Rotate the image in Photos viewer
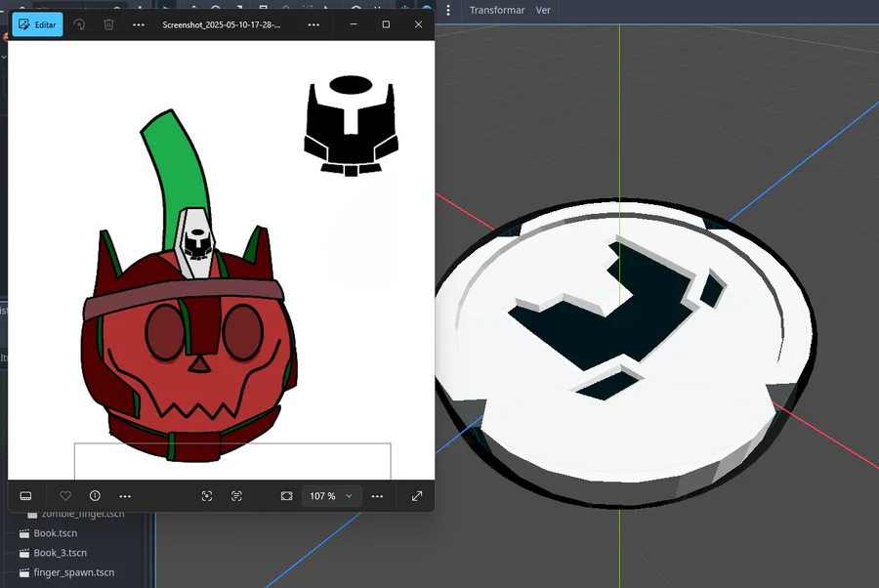 click(80, 24)
